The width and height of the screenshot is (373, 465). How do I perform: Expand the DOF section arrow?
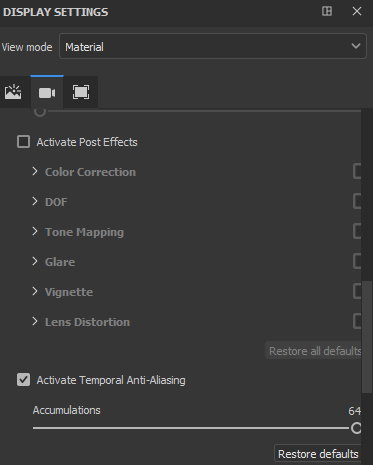[35, 201]
